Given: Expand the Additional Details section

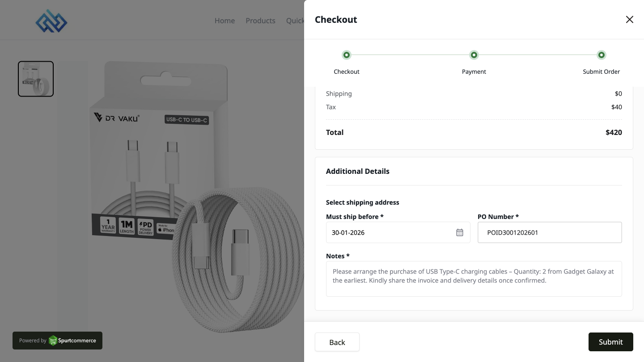Looking at the screenshot, I should (x=358, y=171).
